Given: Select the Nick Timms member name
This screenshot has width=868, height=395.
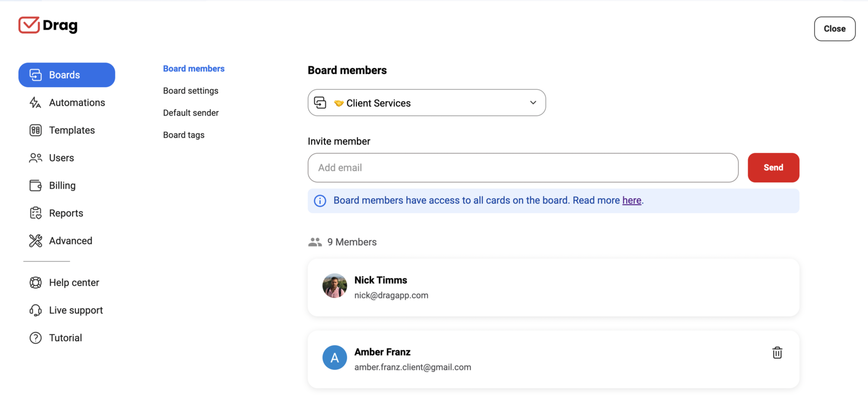Looking at the screenshot, I should [381, 280].
